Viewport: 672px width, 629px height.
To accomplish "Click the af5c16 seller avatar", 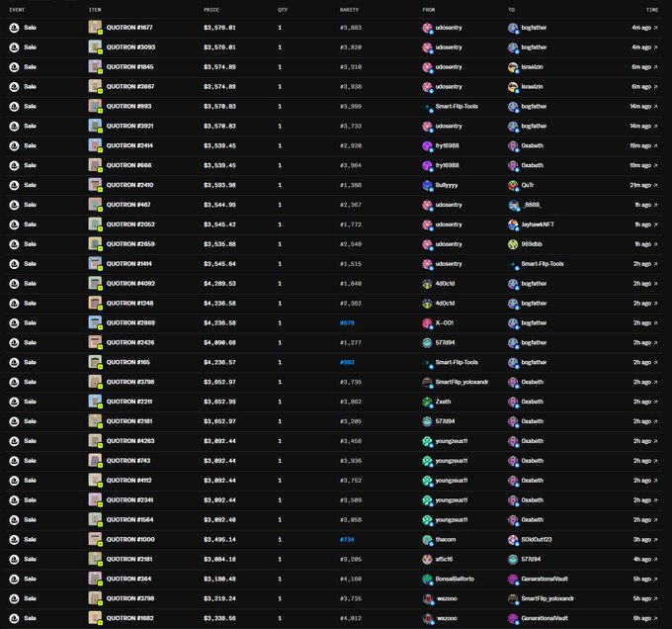I will click(427, 559).
